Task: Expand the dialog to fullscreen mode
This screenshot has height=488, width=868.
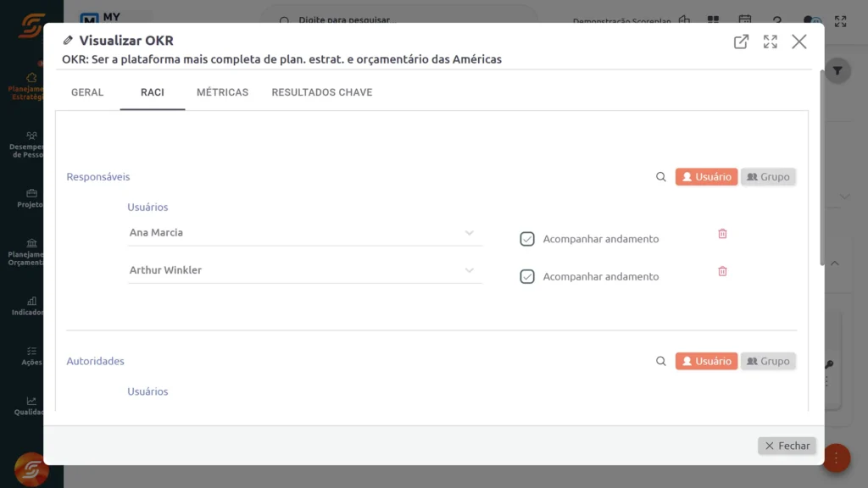Action: (770, 42)
